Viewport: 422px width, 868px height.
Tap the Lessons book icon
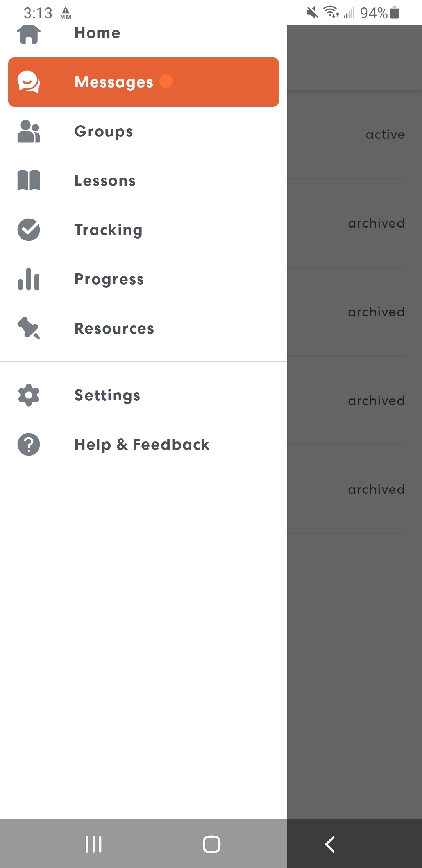click(x=29, y=181)
